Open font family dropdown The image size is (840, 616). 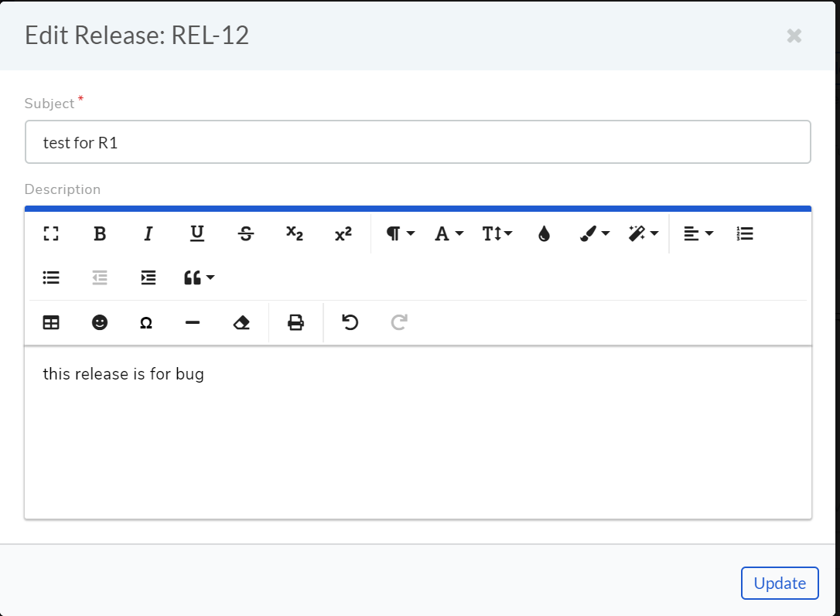pyautogui.click(x=449, y=234)
